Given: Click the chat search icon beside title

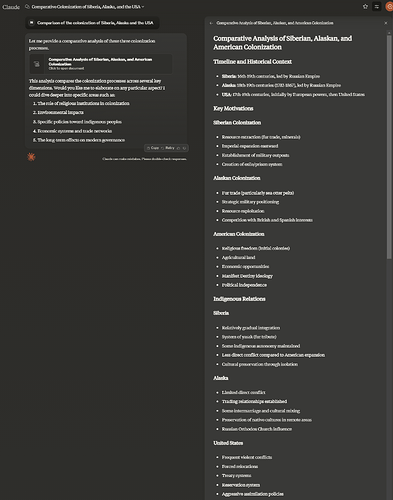Looking at the screenshot, I should click(x=27, y=7).
